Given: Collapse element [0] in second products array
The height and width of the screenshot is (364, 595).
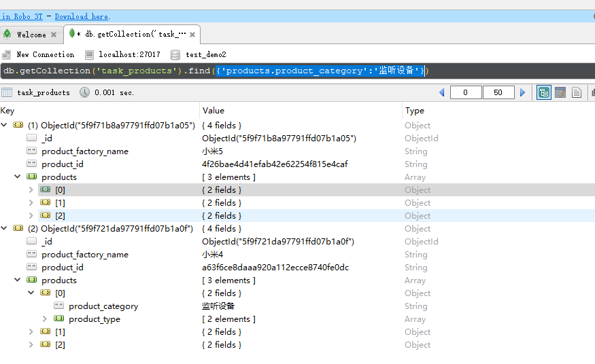Looking at the screenshot, I should click(31, 293).
